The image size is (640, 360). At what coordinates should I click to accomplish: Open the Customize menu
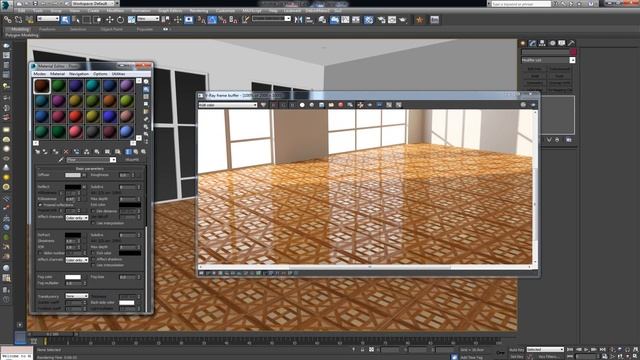tap(225, 11)
